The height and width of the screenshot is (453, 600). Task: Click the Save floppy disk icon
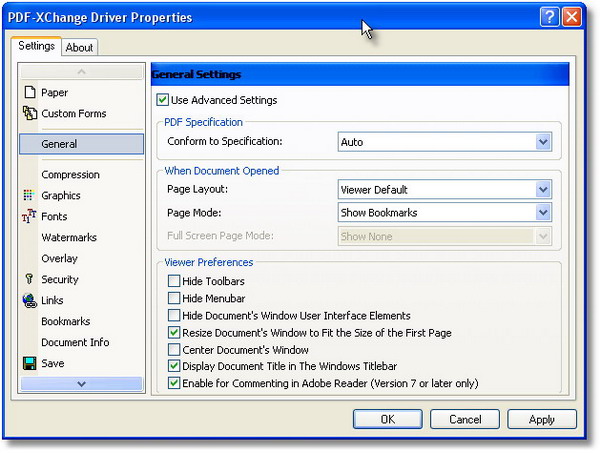point(29,363)
